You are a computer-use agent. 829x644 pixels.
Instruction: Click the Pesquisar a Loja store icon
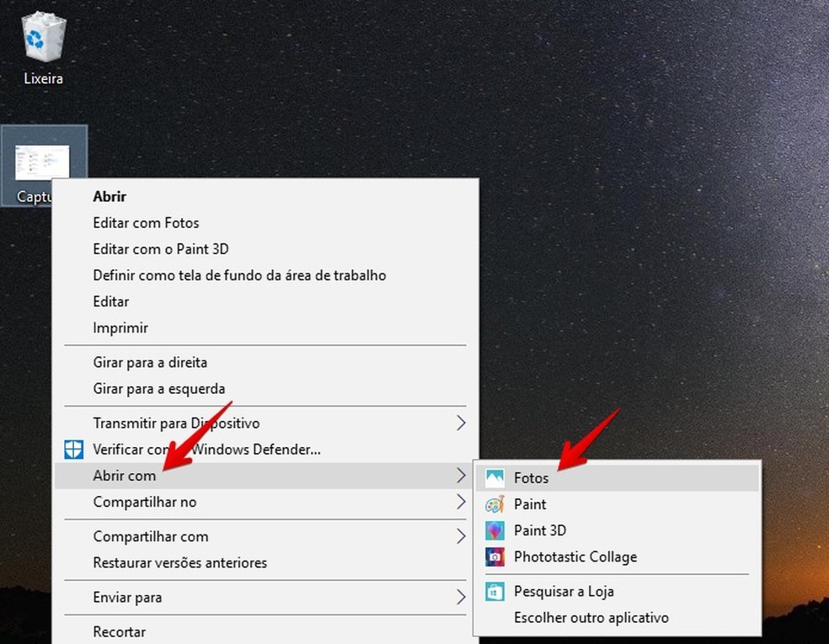pyautogui.click(x=495, y=591)
